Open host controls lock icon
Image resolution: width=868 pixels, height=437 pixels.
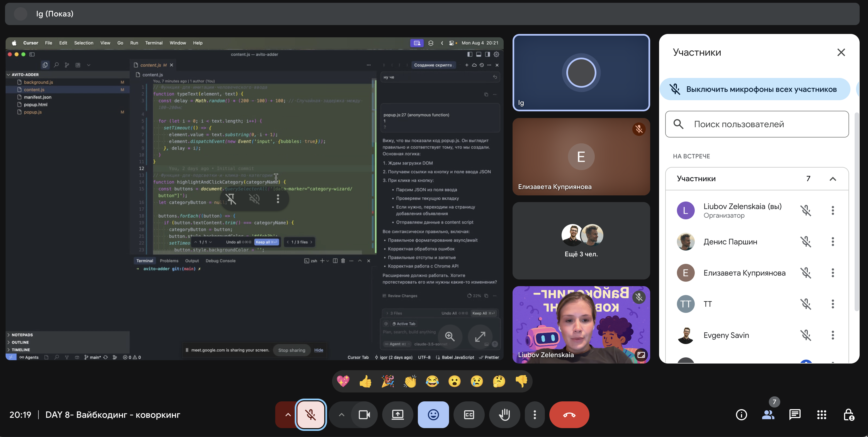[849, 415]
